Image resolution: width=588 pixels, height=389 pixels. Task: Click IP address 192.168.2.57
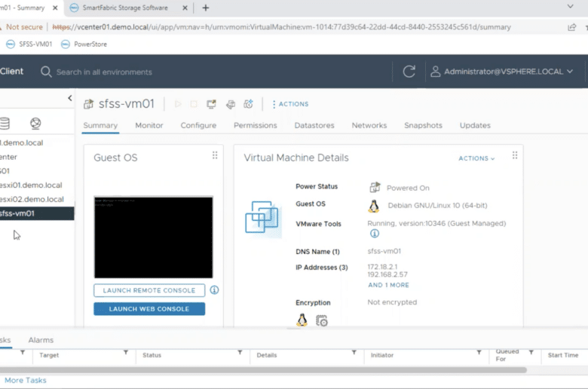(387, 274)
